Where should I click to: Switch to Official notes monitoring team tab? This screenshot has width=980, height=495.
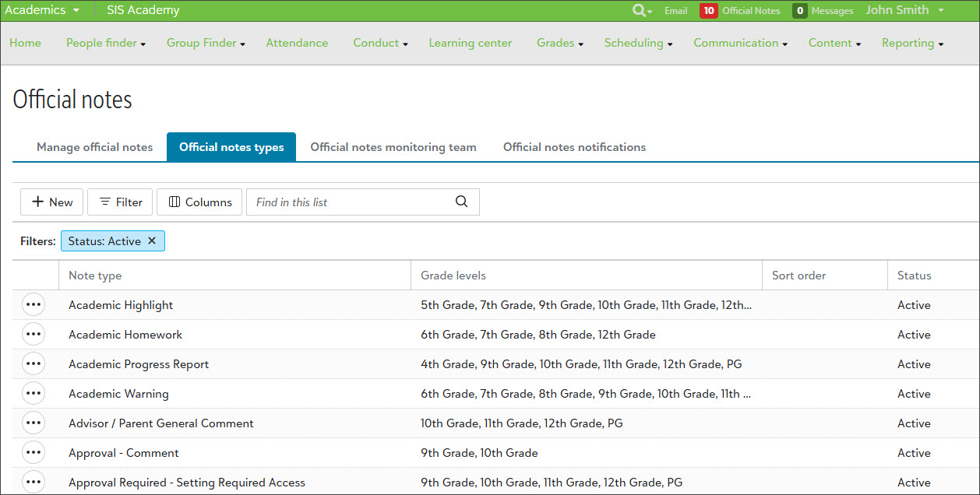(x=393, y=147)
